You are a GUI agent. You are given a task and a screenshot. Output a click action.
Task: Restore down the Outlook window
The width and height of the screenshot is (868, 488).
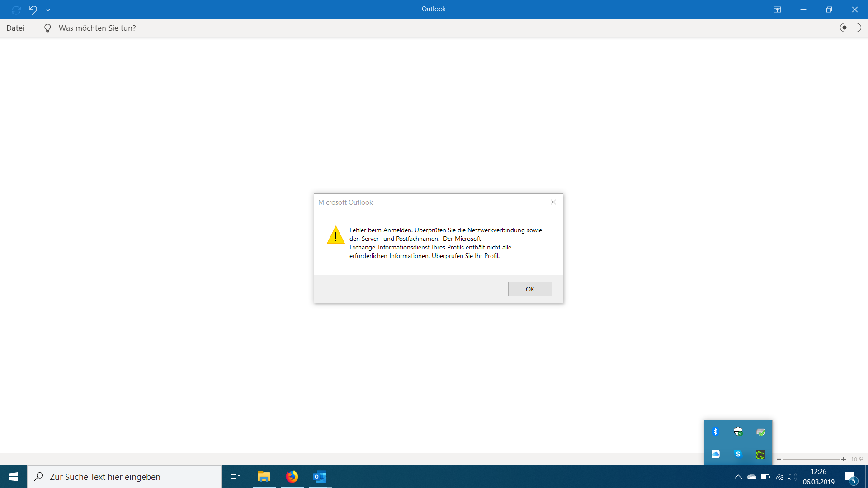tap(829, 9)
